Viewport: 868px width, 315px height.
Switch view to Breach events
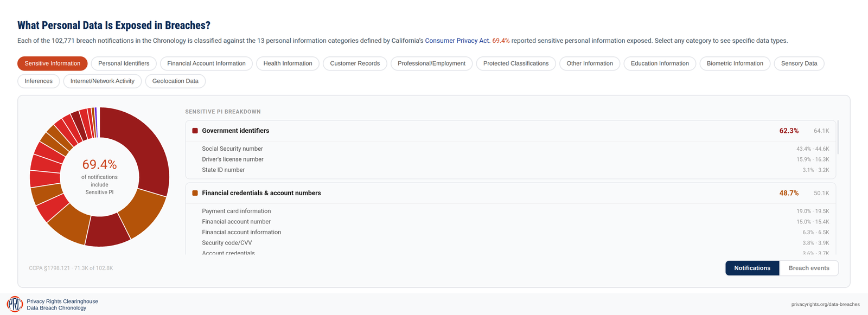click(809, 268)
